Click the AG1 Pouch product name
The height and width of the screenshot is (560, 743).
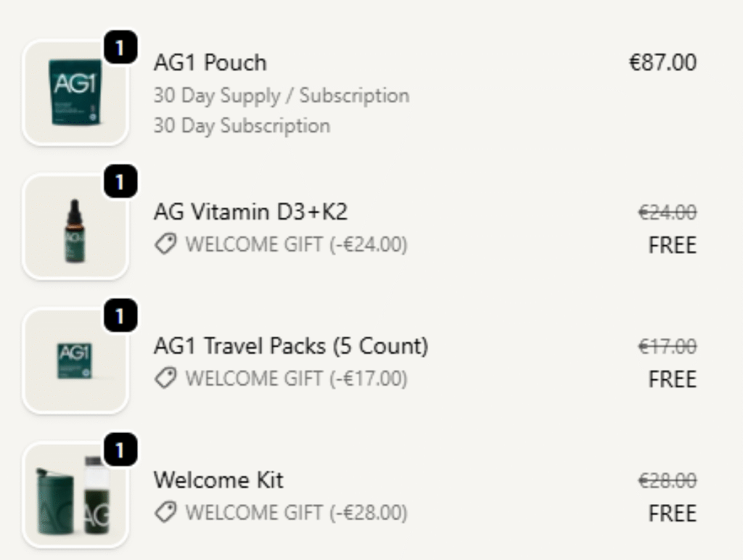pyautogui.click(x=210, y=63)
